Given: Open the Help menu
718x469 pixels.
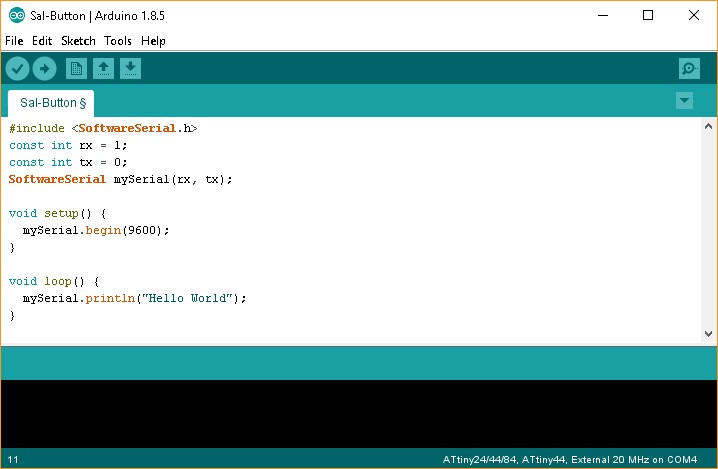Looking at the screenshot, I should pyautogui.click(x=153, y=41).
